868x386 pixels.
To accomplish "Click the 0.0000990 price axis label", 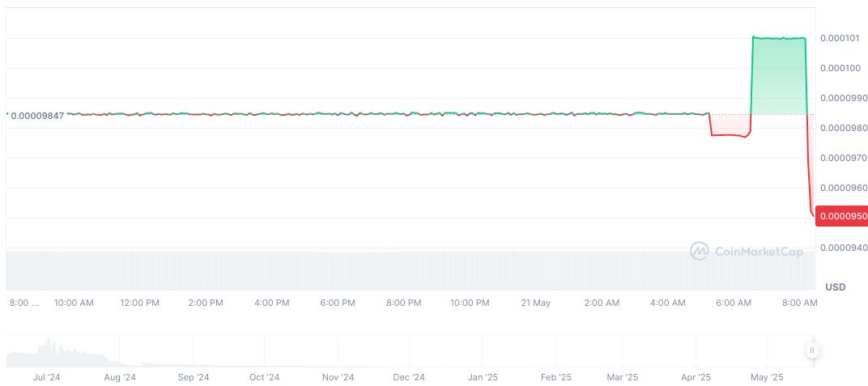I will pyautogui.click(x=844, y=98).
